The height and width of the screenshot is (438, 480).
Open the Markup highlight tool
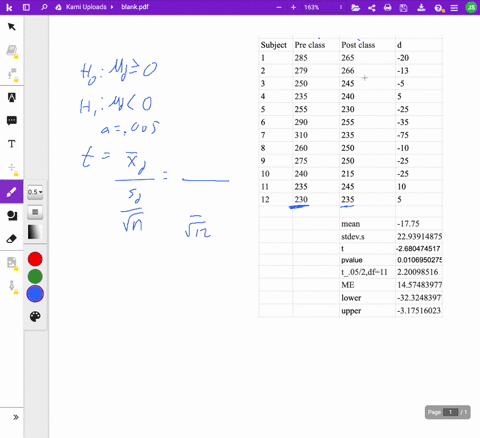click(12, 97)
